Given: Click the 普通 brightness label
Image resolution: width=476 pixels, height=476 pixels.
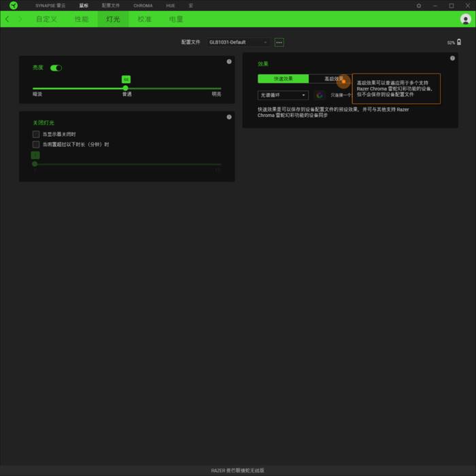Looking at the screenshot, I should (127, 95).
